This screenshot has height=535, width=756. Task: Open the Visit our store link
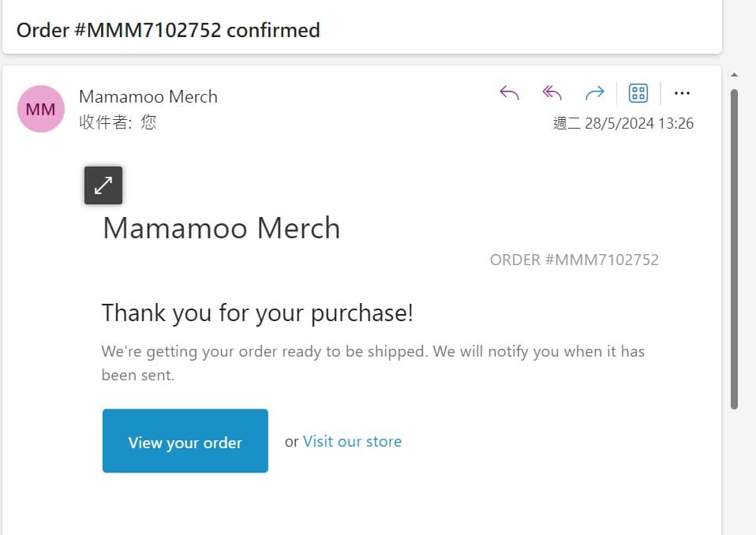tap(352, 442)
